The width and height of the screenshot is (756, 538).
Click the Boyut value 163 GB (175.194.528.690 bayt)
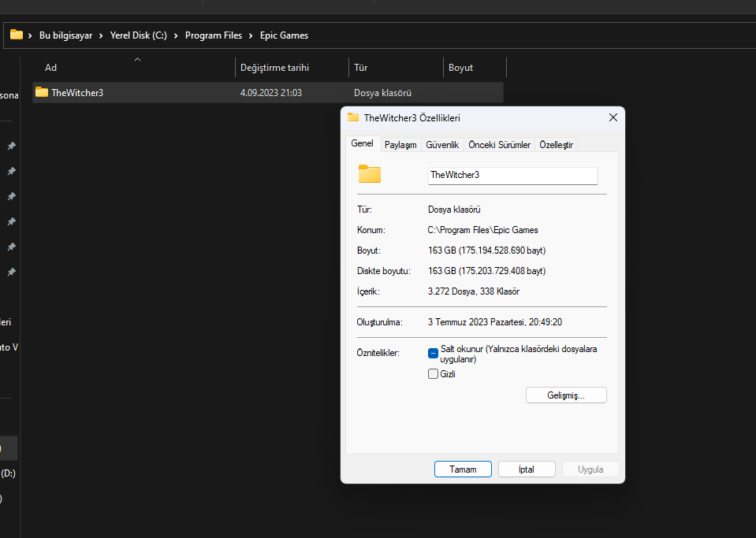(487, 250)
